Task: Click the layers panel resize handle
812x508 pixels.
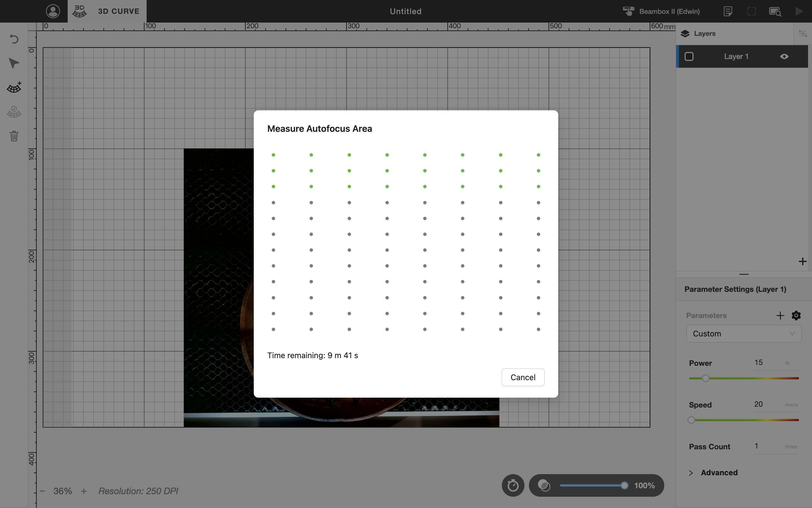Action: 743,274
